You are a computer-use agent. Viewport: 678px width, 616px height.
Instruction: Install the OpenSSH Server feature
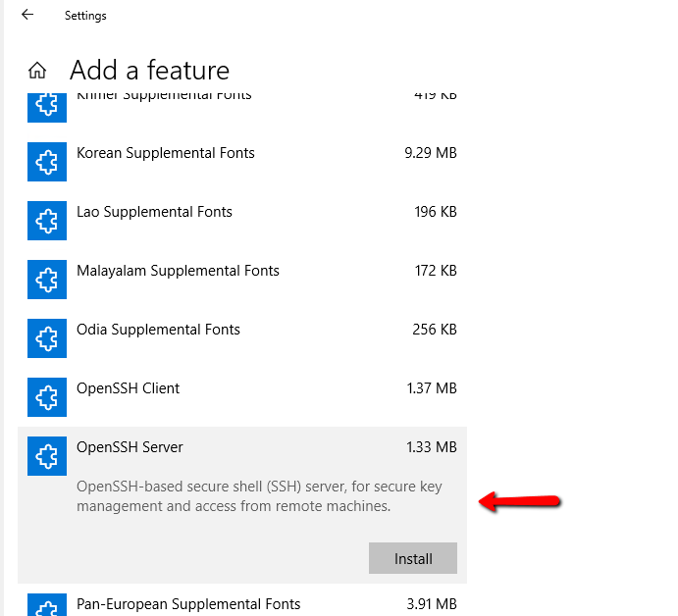413,558
